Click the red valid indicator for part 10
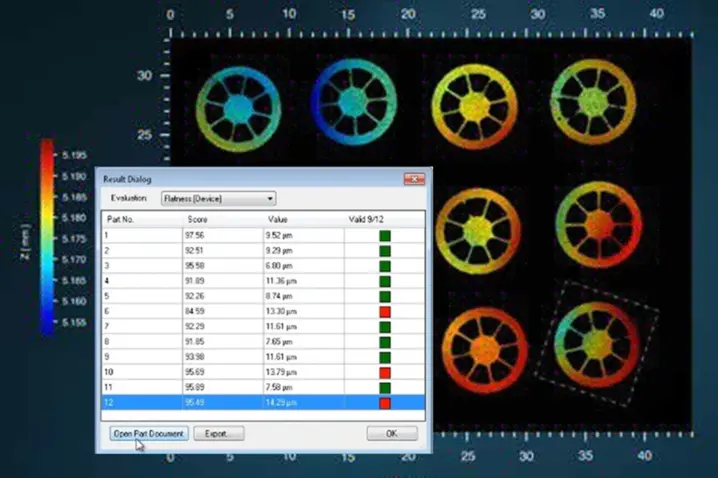Image resolution: width=718 pixels, height=478 pixels. 384,373
